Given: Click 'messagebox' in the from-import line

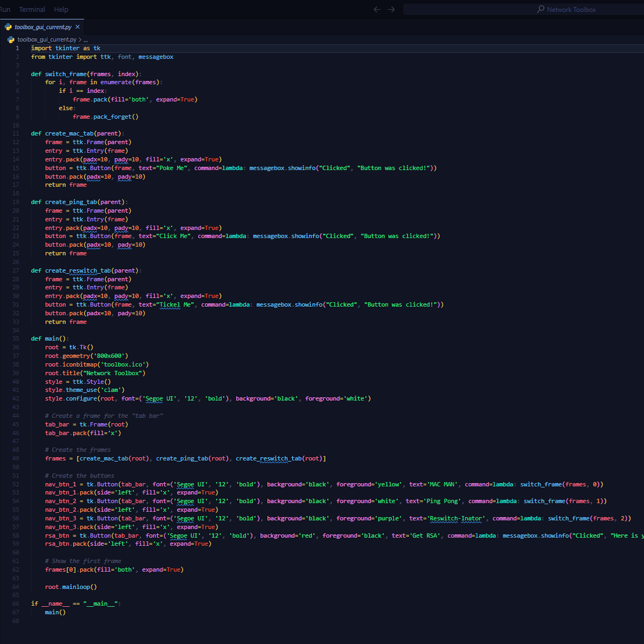Looking at the screenshot, I should [155, 57].
